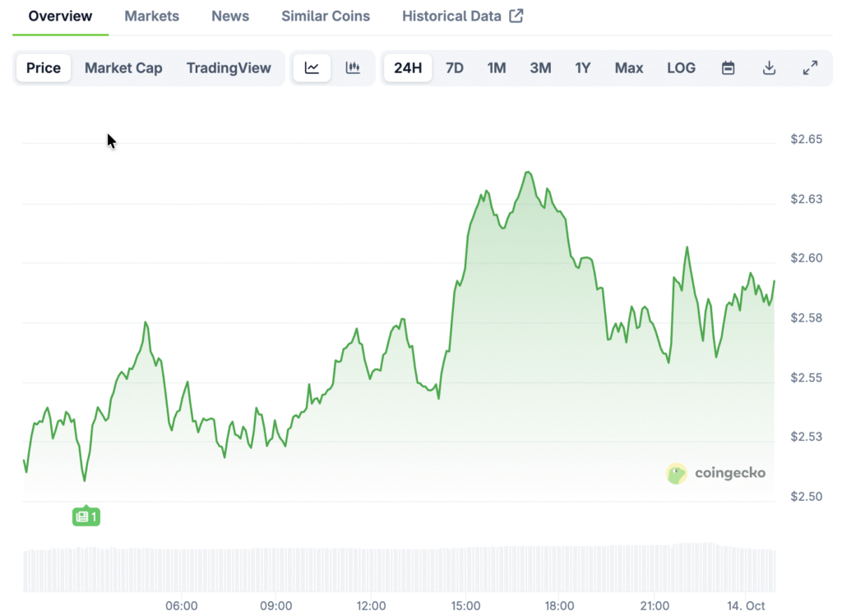The width and height of the screenshot is (842, 616).
Task: Open Historical Data external link
Action: (x=462, y=16)
